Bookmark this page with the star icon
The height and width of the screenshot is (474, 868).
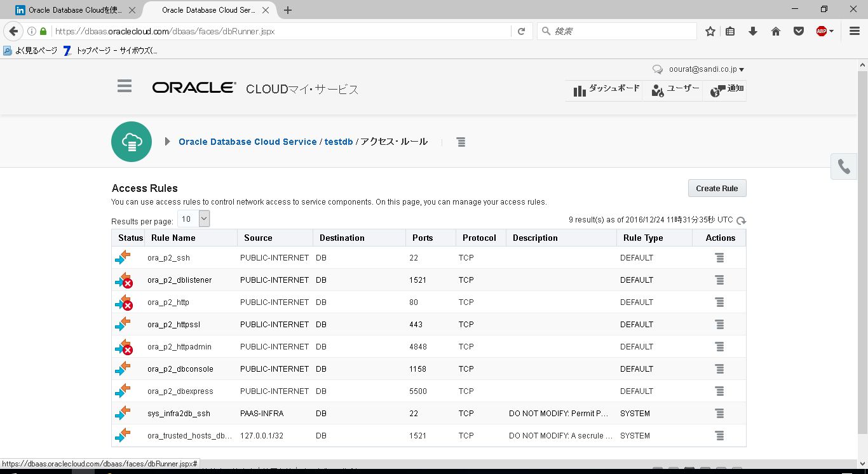[x=710, y=31]
